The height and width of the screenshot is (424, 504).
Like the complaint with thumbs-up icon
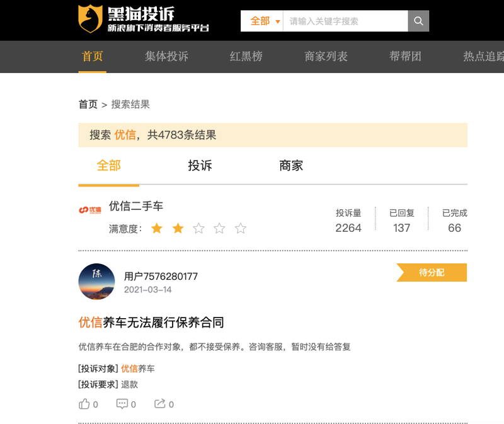point(84,404)
